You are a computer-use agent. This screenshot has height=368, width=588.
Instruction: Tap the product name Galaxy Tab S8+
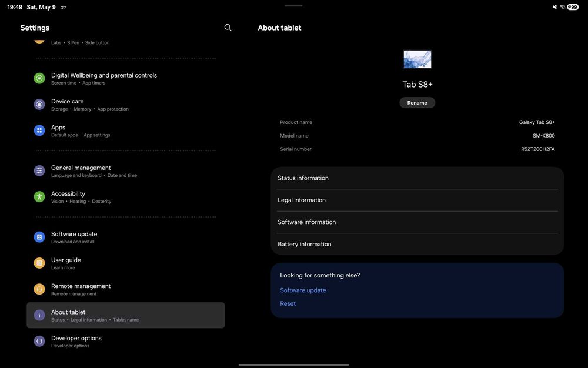pyautogui.click(x=537, y=122)
